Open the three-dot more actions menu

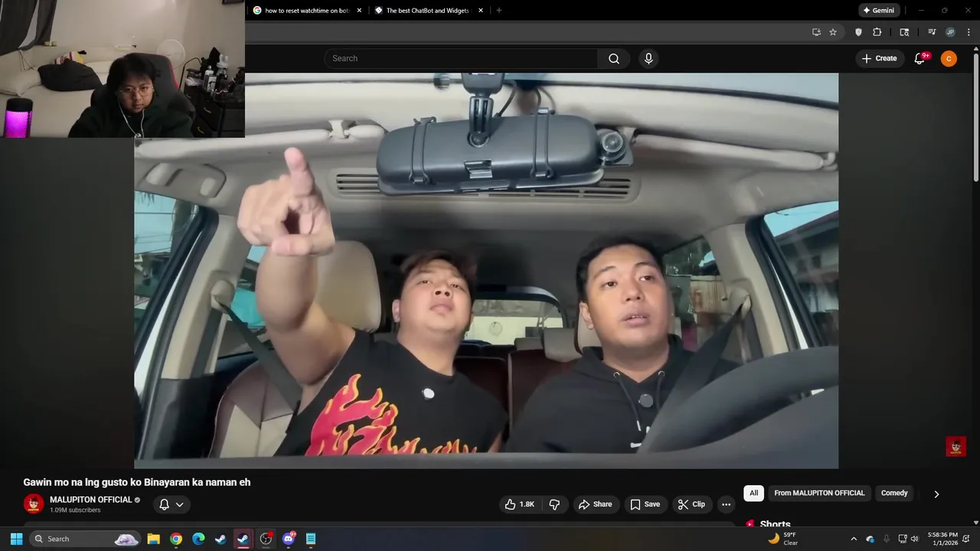pyautogui.click(x=726, y=504)
